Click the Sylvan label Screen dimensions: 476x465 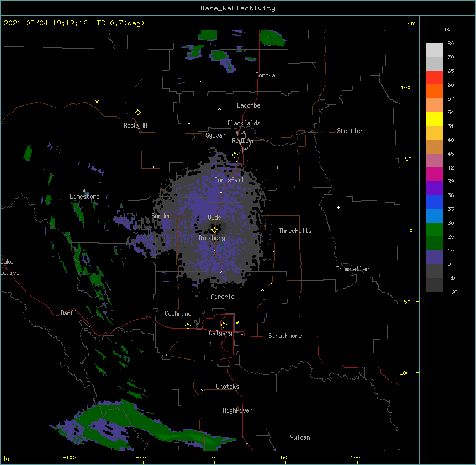click(215, 135)
